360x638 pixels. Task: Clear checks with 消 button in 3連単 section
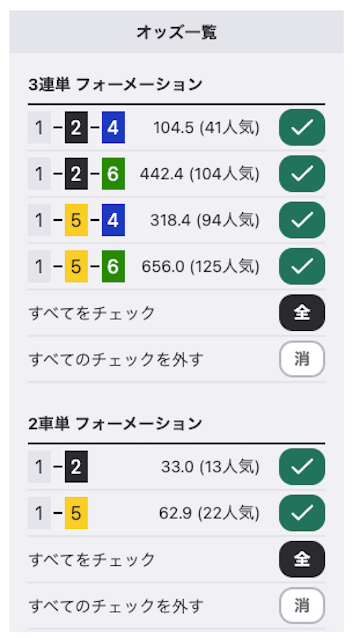[302, 359]
